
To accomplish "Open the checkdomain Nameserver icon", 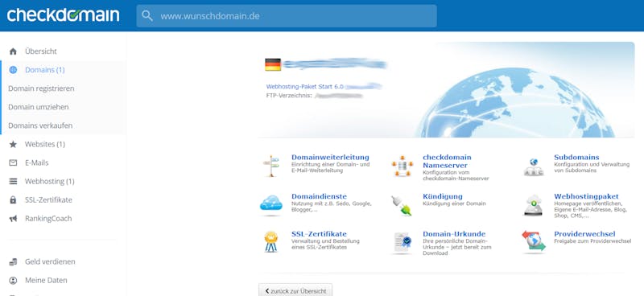I will click(x=402, y=166).
